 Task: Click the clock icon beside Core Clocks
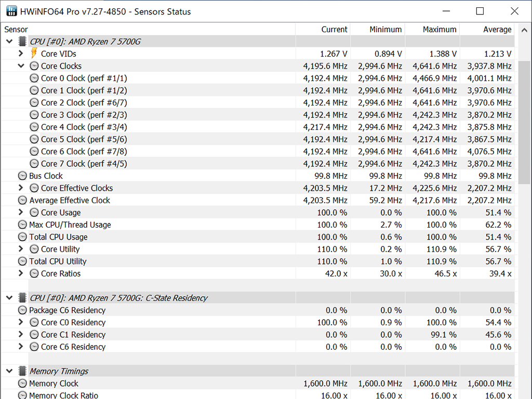coord(34,66)
